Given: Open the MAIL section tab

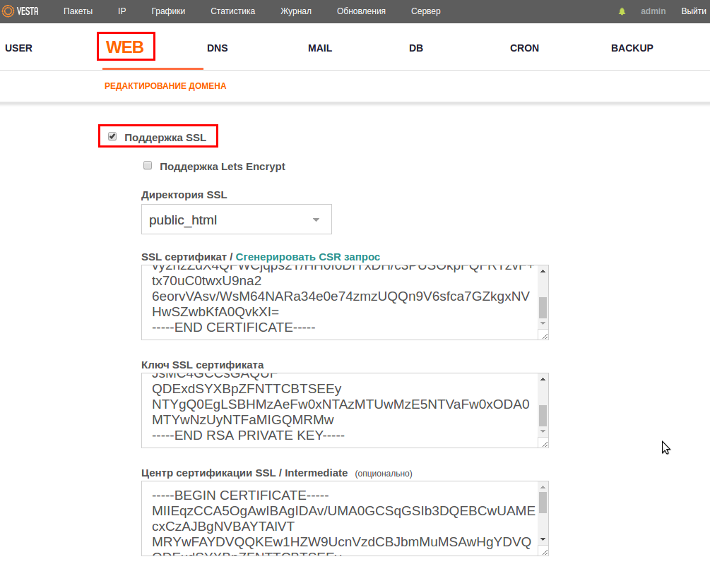Looking at the screenshot, I should pyautogui.click(x=319, y=49).
